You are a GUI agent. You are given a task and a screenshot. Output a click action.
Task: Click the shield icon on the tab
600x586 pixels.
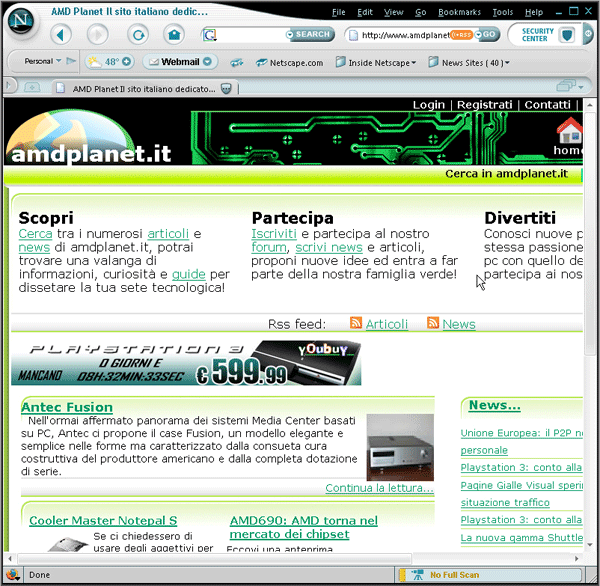coord(226,89)
